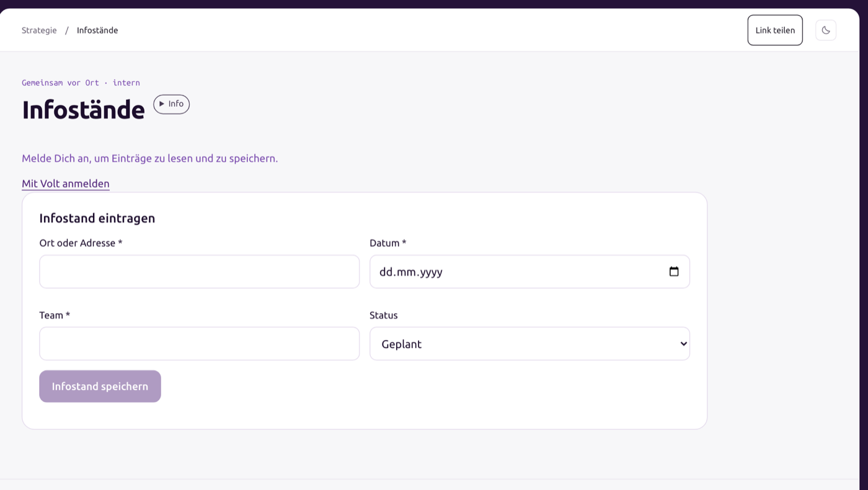
Task: Focus the Ort oder Adresse input field
Action: click(x=199, y=272)
